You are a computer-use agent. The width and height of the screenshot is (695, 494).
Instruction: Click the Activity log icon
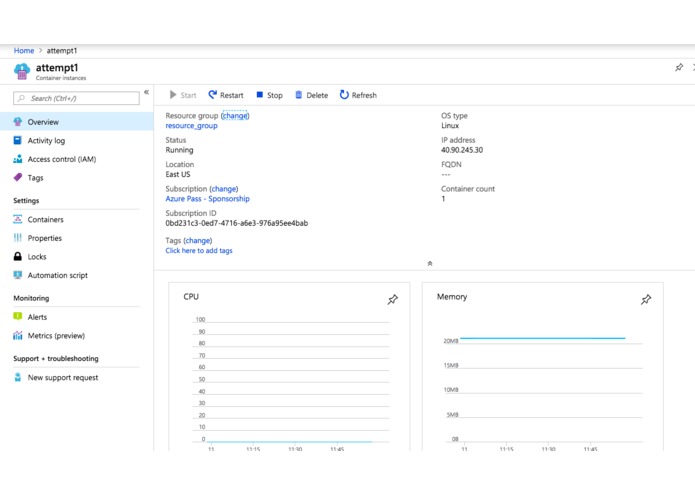point(18,140)
